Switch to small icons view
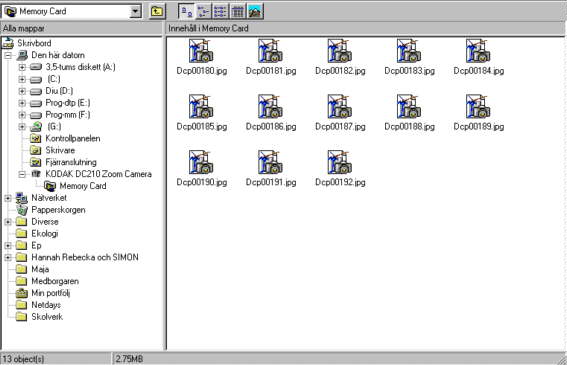The image size is (567, 365). click(204, 12)
